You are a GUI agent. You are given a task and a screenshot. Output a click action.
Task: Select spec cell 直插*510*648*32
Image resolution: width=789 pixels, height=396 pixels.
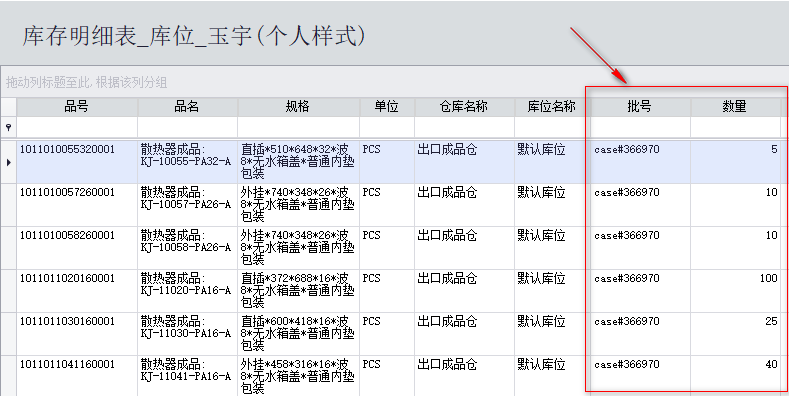tap(298, 162)
